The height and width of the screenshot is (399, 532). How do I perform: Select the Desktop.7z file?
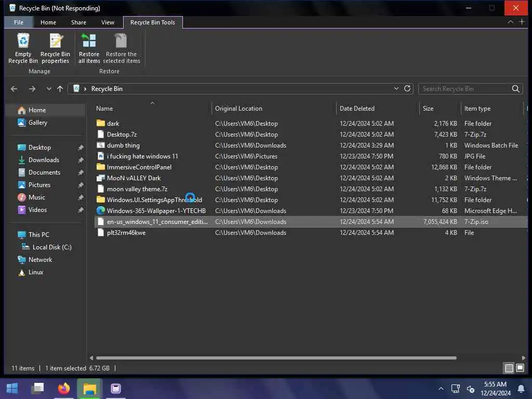coord(122,135)
